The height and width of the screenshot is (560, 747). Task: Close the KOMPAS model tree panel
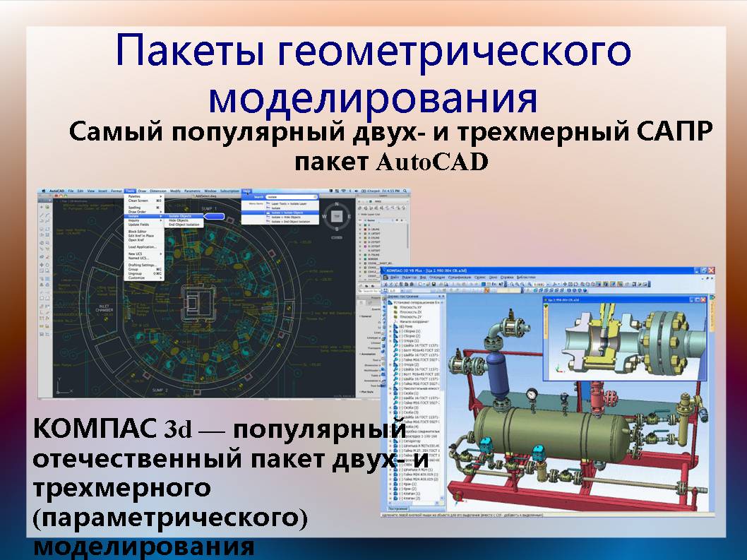click(x=443, y=297)
